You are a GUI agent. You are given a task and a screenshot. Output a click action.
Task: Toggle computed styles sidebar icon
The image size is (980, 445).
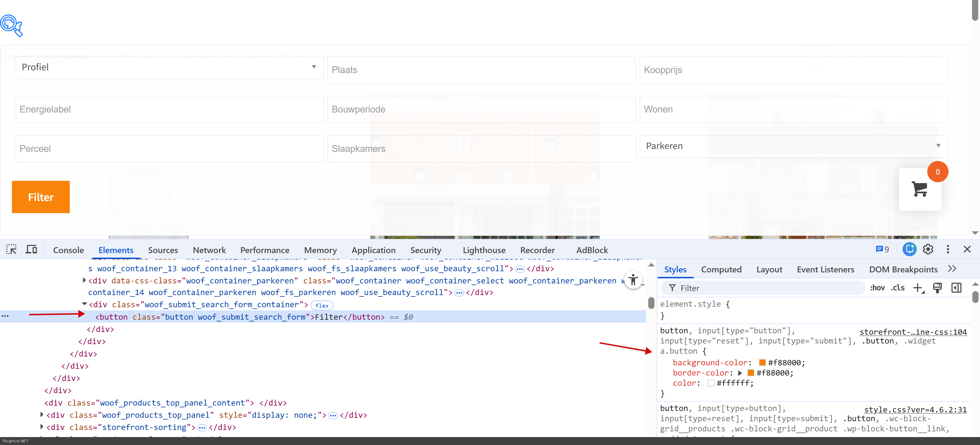(956, 288)
